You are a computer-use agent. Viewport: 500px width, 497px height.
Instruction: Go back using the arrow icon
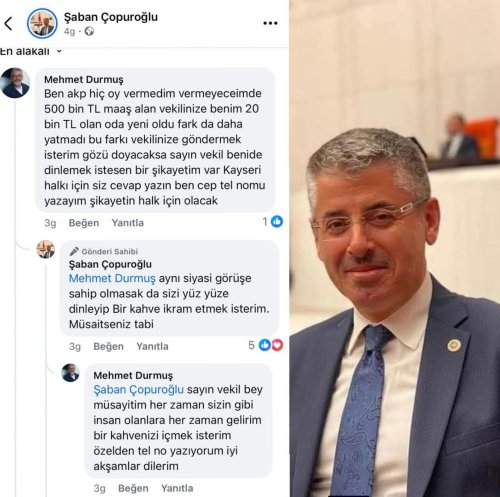click(x=8, y=24)
